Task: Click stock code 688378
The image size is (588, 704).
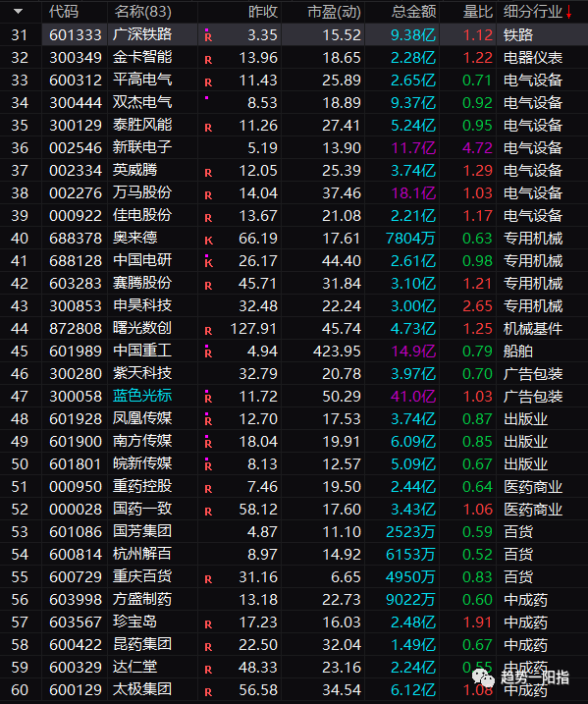Action: click(x=76, y=238)
